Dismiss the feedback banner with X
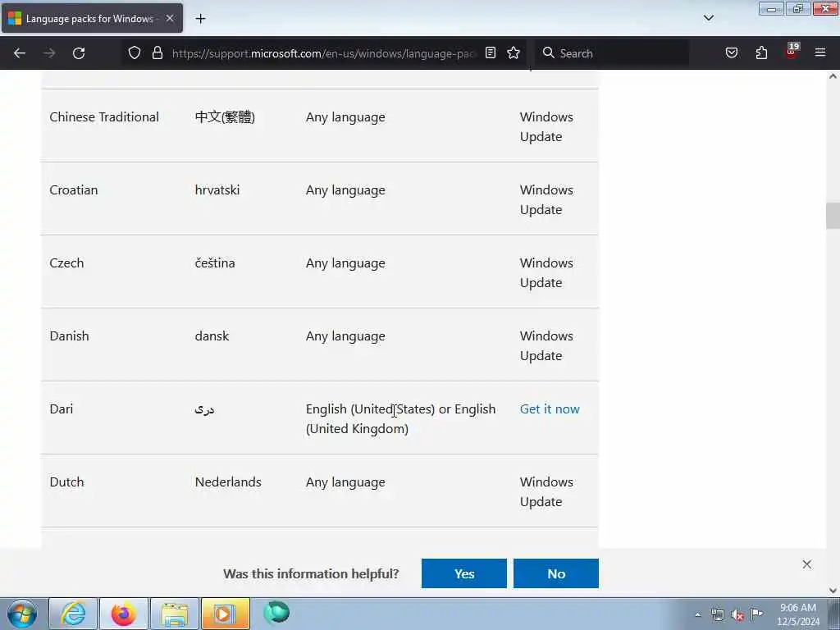The width and height of the screenshot is (840, 630). [807, 564]
